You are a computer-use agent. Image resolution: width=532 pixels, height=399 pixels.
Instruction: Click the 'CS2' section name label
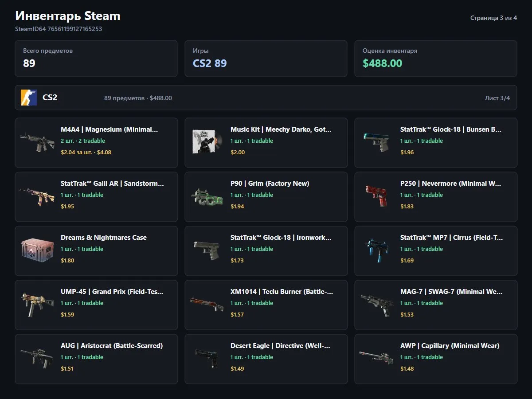50,98
